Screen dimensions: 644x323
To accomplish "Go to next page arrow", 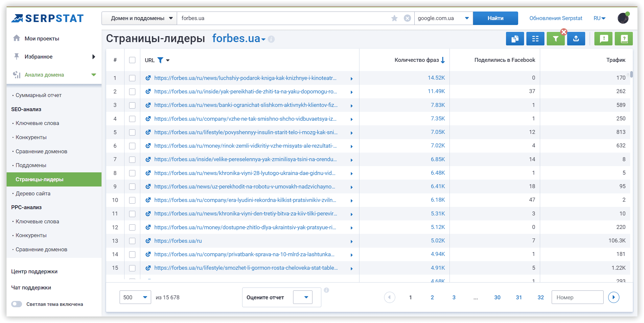I will click(613, 297).
